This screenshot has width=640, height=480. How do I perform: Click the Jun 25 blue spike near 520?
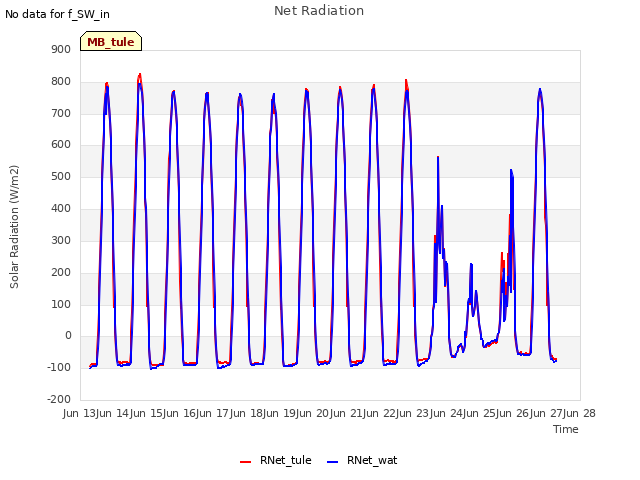[511, 171]
